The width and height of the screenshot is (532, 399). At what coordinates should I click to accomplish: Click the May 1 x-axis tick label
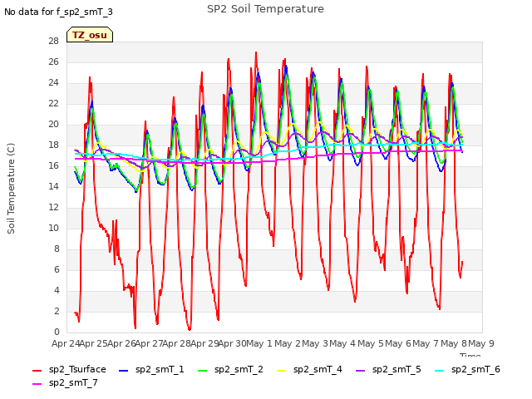259,343
